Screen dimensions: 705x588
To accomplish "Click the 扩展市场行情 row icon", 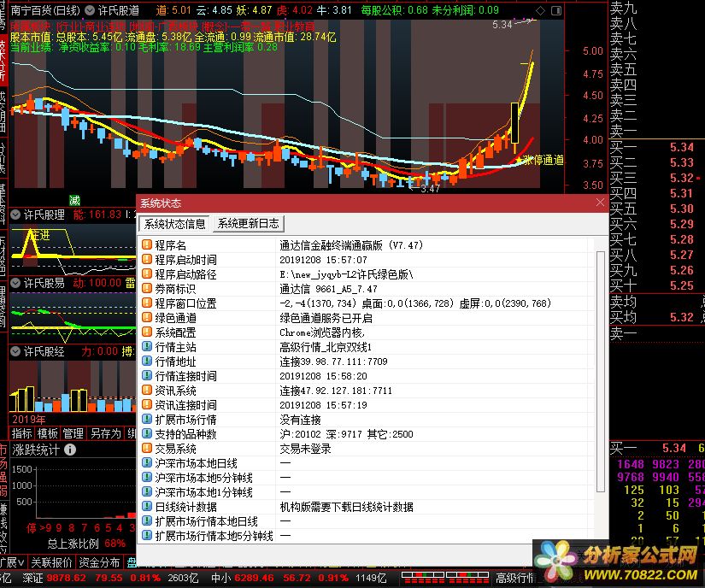I will click(x=147, y=419).
